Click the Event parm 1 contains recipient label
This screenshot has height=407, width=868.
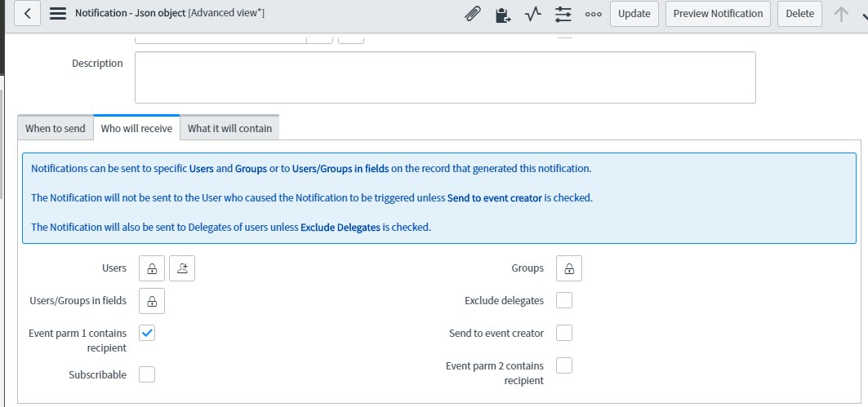pyautogui.click(x=78, y=341)
